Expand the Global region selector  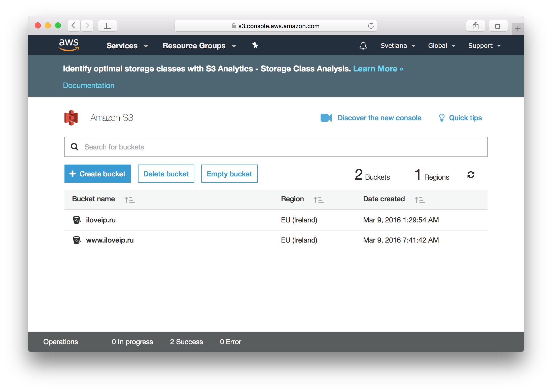tap(442, 46)
